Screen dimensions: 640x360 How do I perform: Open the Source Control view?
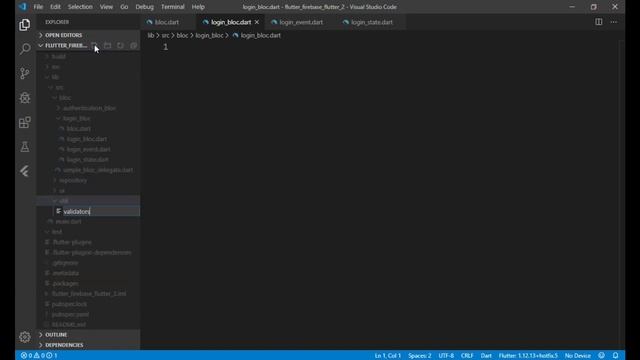[x=24, y=73]
